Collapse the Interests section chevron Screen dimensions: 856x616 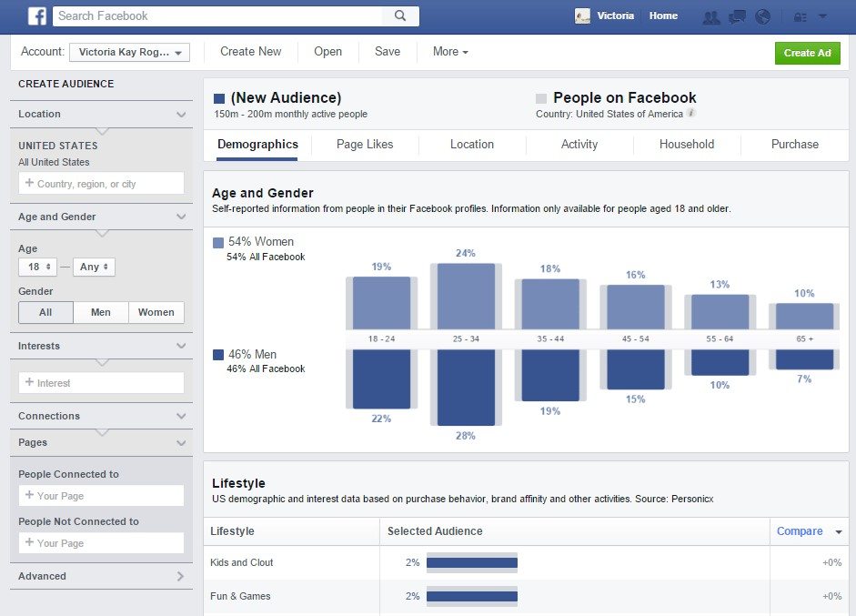181,346
